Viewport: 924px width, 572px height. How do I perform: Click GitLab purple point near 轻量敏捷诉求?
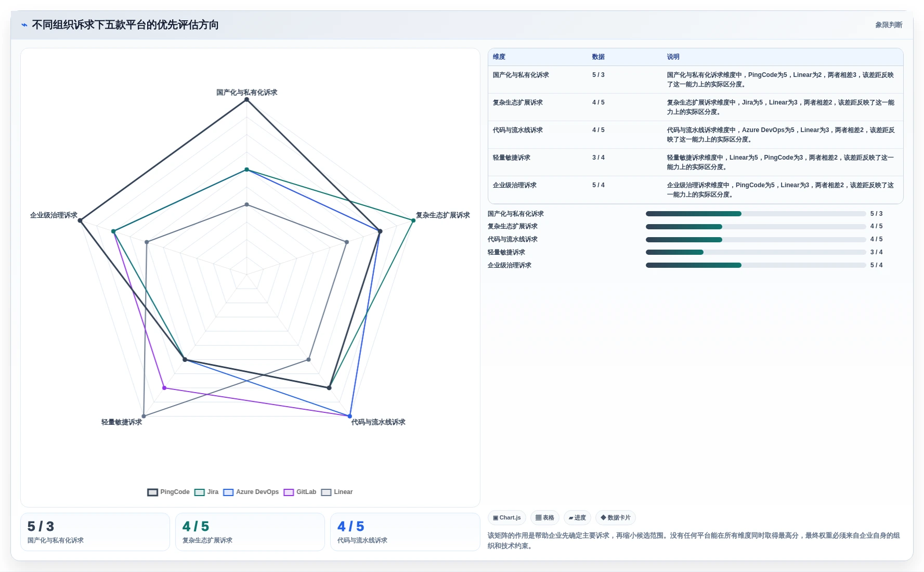tap(164, 388)
